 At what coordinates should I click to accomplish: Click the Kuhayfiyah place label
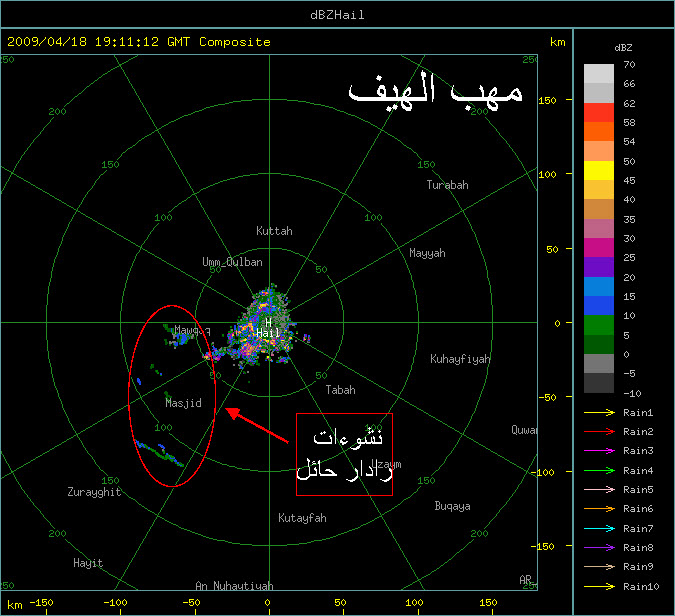click(x=460, y=359)
